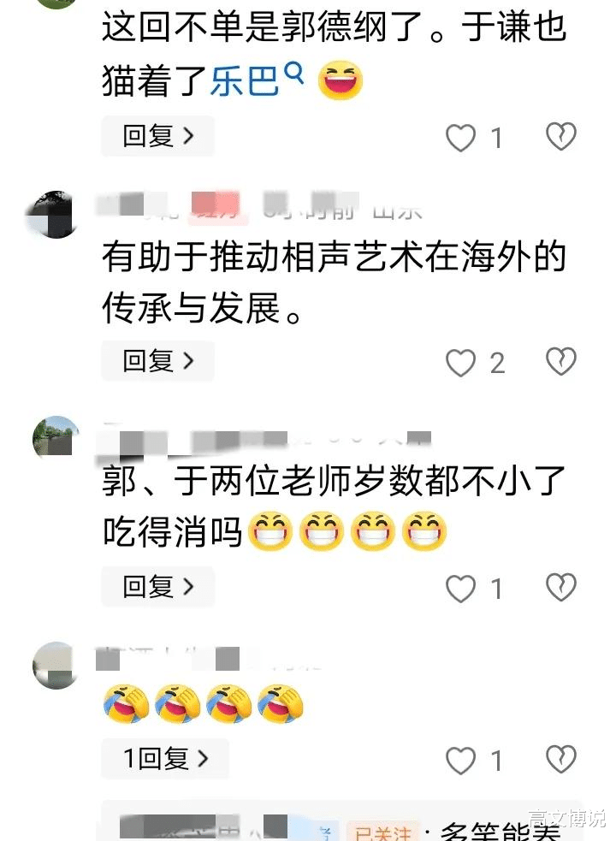Like the 郭、于两位老师 comment
The image size is (616, 841).
(461, 589)
